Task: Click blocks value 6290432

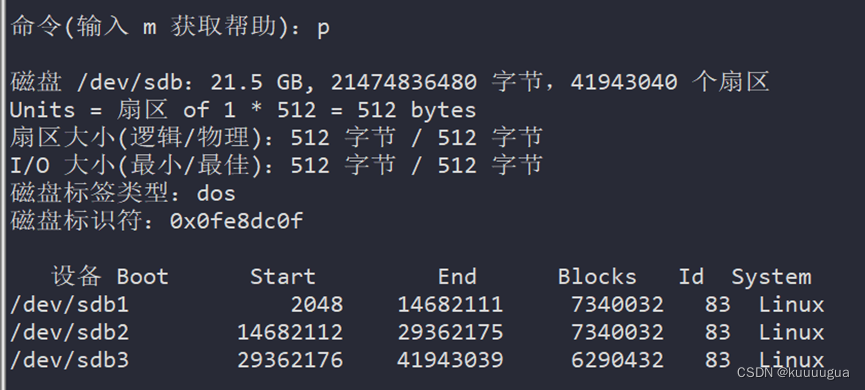Action: click(617, 360)
